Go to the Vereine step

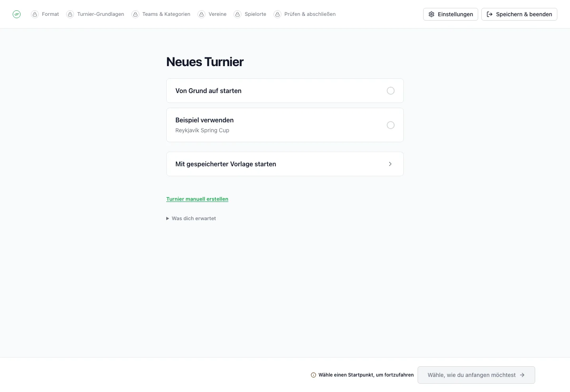(x=212, y=14)
